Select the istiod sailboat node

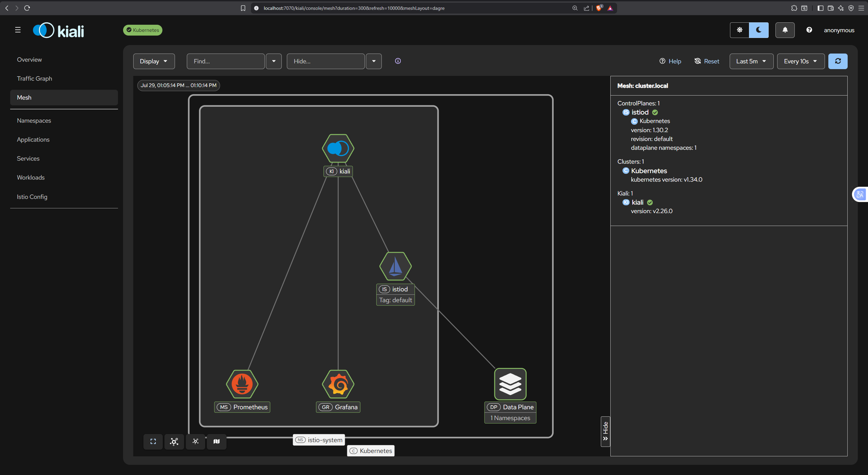(x=395, y=266)
